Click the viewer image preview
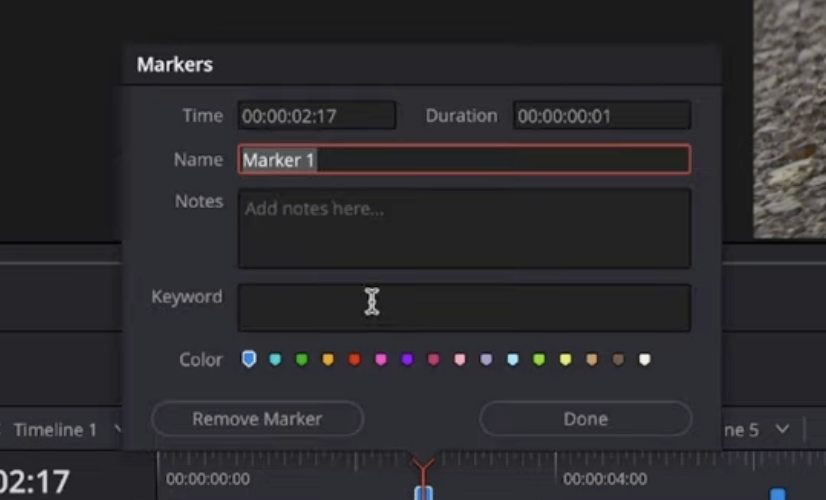 pos(790,119)
